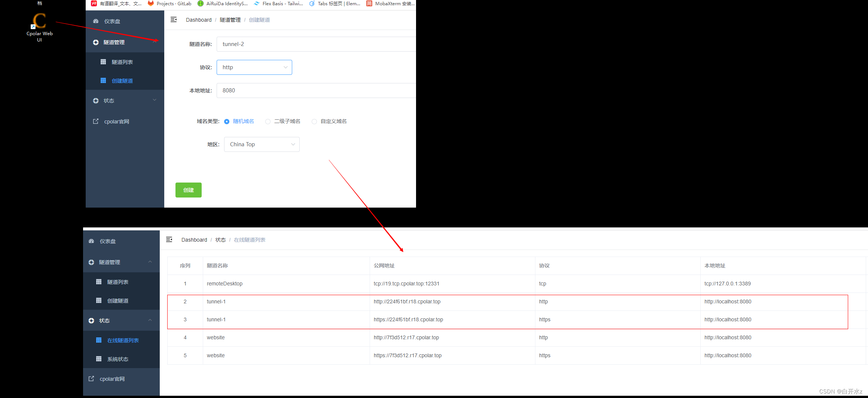868x398 pixels.
Task: Click the 隧道名称 input containing tunnel-2
Action: pos(316,44)
